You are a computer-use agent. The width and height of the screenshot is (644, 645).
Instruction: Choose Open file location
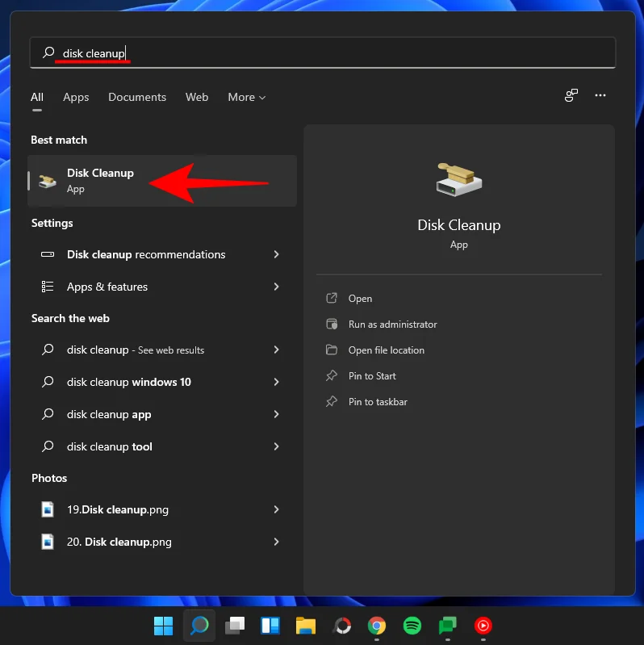(386, 350)
